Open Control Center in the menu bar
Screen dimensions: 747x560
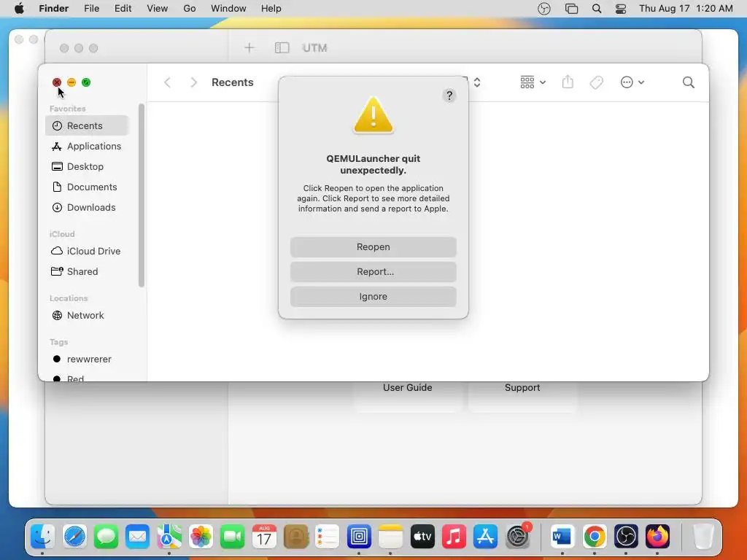621,9
